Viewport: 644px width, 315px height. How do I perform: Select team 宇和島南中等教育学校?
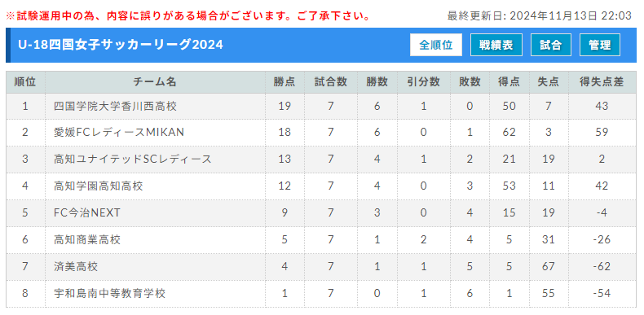[x=110, y=293]
